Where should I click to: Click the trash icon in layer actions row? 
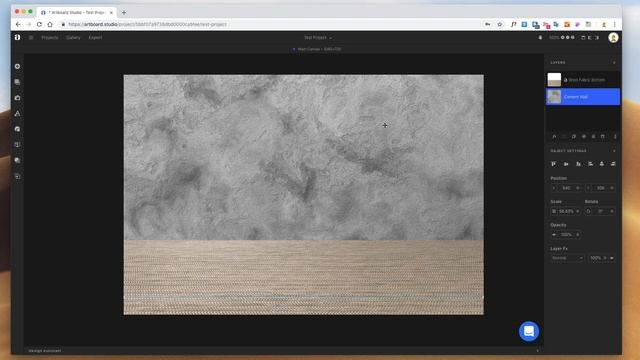(603, 136)
